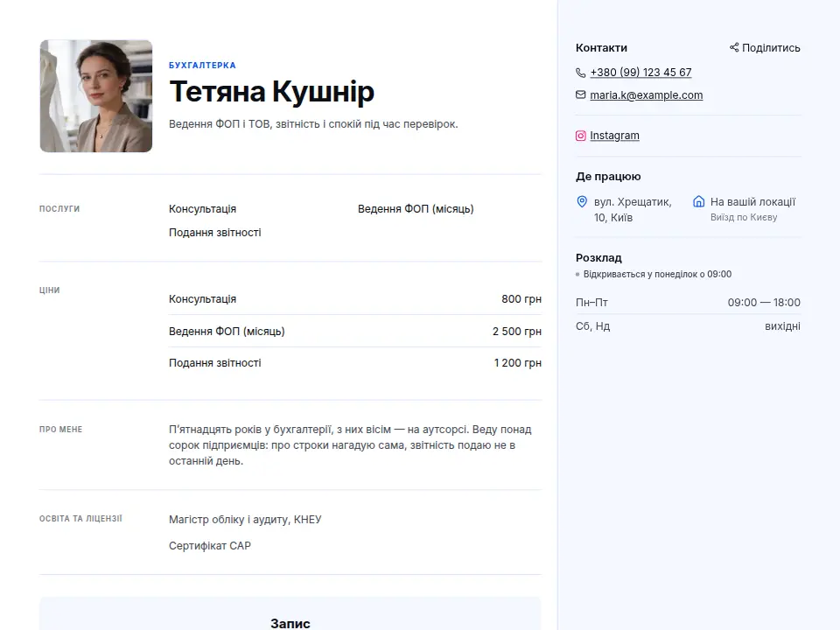Click the ЦІНИ section label
840x630 pixels.
click(x=49, y=290)
